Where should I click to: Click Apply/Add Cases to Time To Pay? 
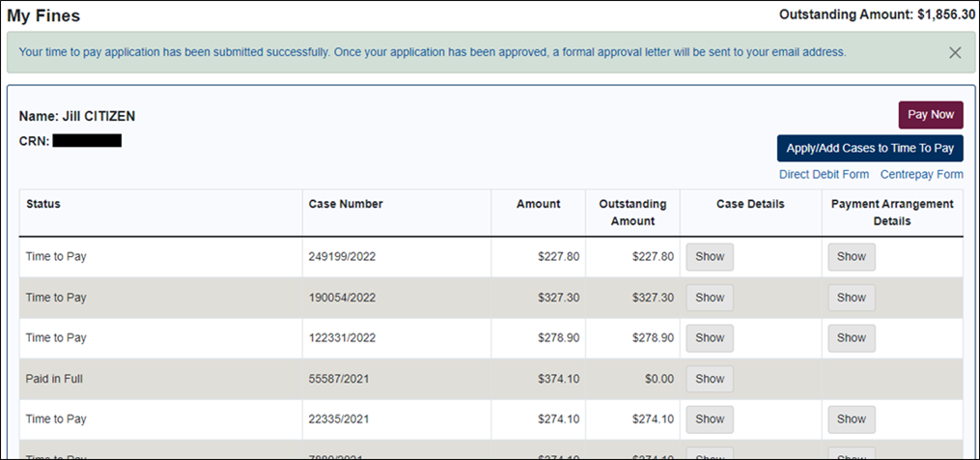pos(869,149)
